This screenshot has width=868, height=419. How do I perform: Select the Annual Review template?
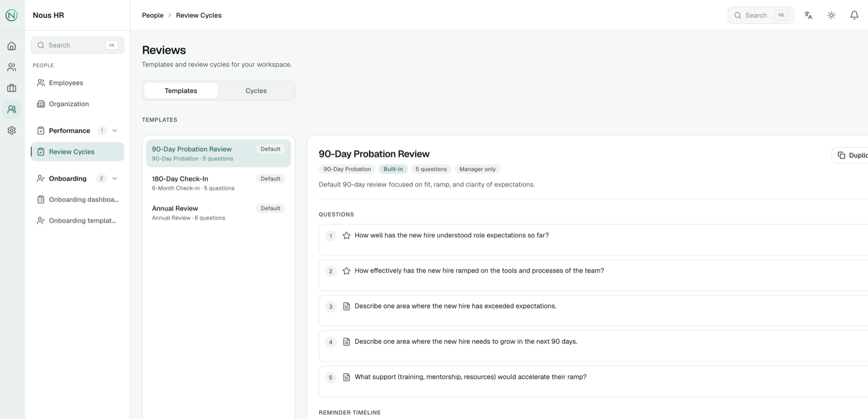click(x=219, y=212)
